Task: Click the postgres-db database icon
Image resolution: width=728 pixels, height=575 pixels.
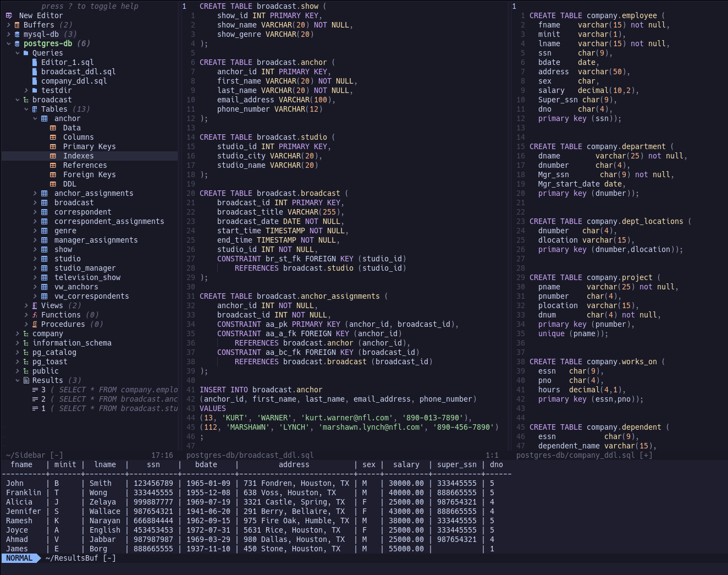Action: (17, 43)
